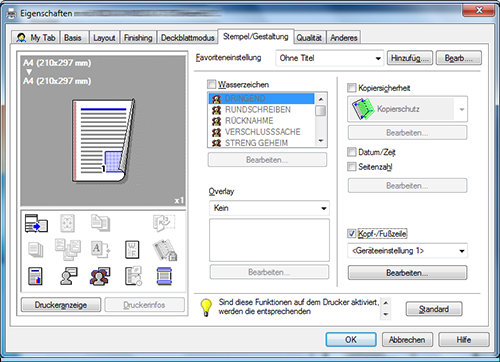The height and width of the screenshot is (362, 500).
Task: Click the Druckeranzeige button
Action: pyautogui.click(x=61, y=305)
